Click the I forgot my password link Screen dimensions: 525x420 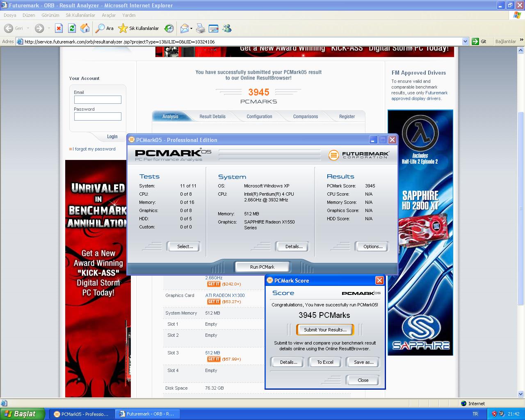pos(94,149)
